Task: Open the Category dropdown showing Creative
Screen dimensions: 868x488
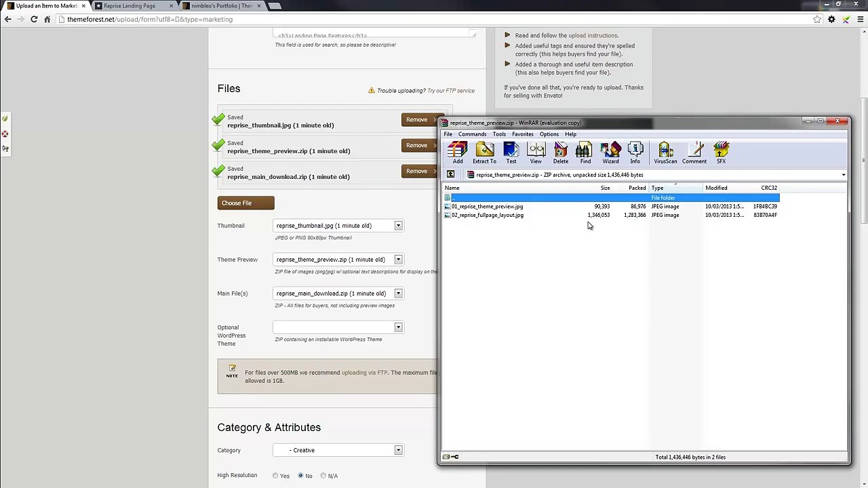Action: pos(338,450)
